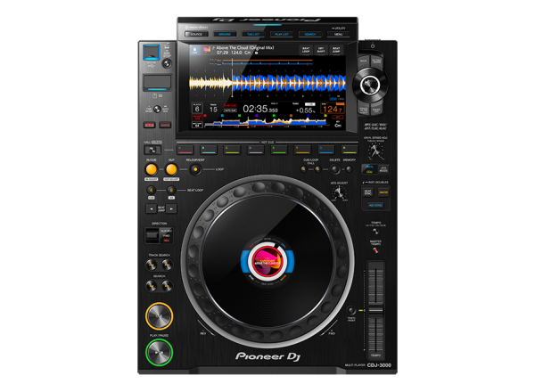535x392 pixels.
Task: Trigger red Hot Cue A pad
Action: click(185, 150)
